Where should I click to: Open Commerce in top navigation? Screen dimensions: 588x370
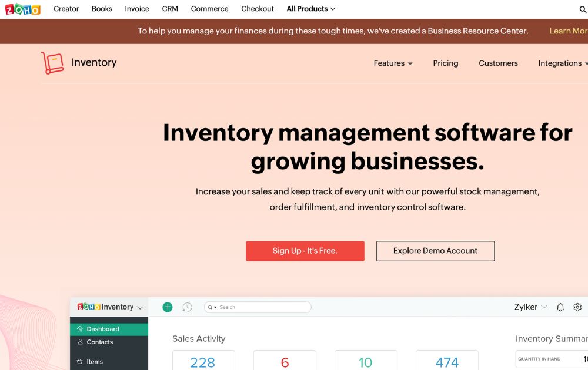[x=209, y=9]
